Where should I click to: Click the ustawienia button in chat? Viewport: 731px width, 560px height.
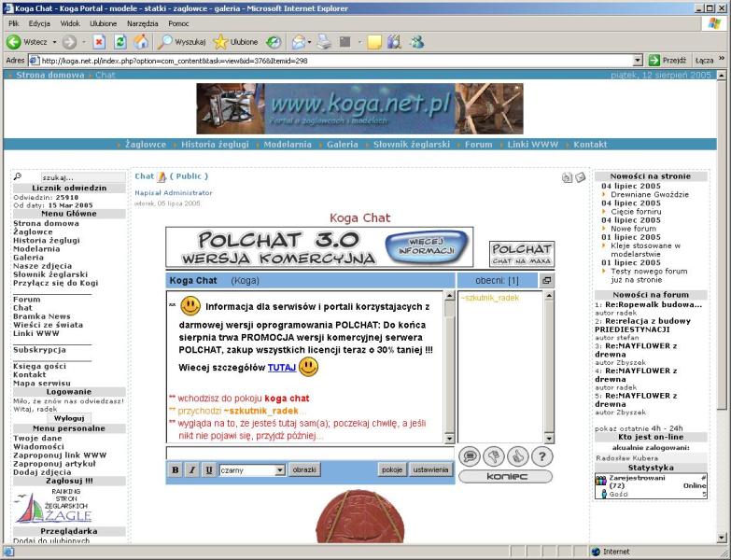(x=430, y=469)
